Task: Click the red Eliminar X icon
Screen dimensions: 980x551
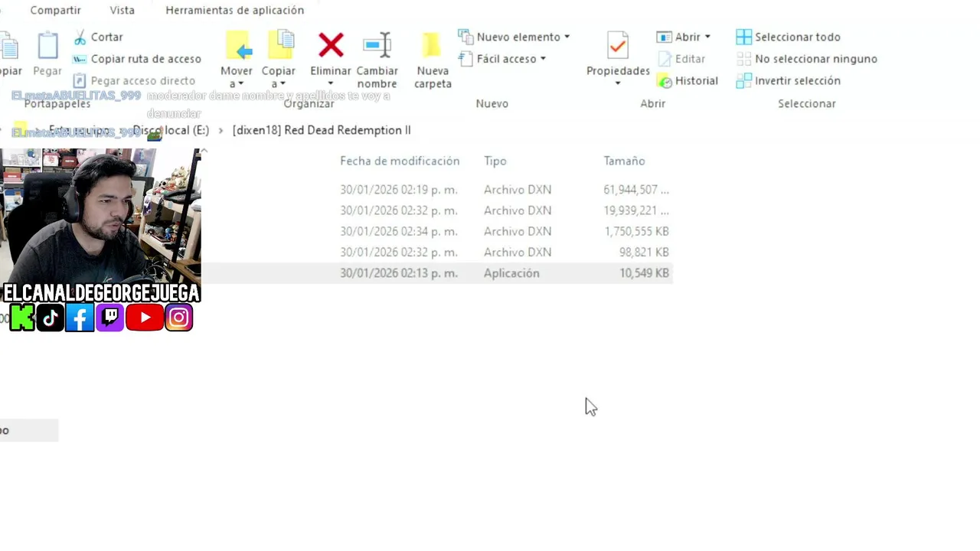Action: coord(331,45)
